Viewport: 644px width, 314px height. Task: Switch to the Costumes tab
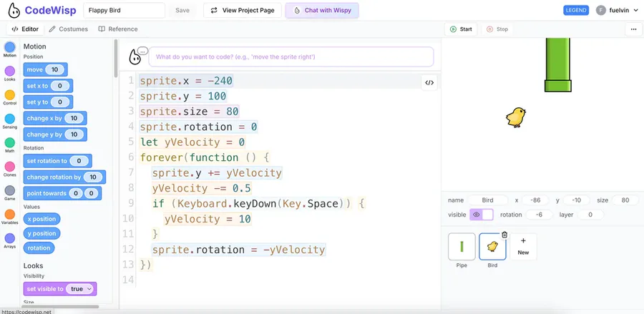click(69, 29)
